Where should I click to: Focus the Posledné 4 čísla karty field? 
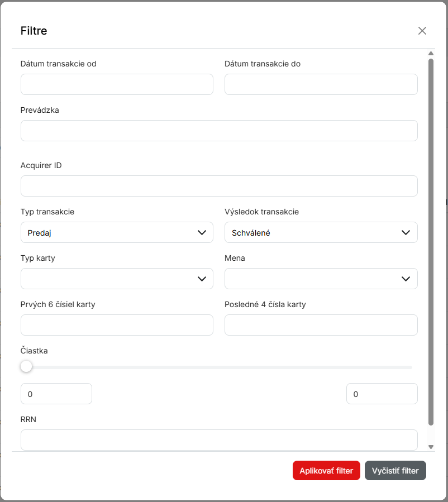(x=321, y=325)
